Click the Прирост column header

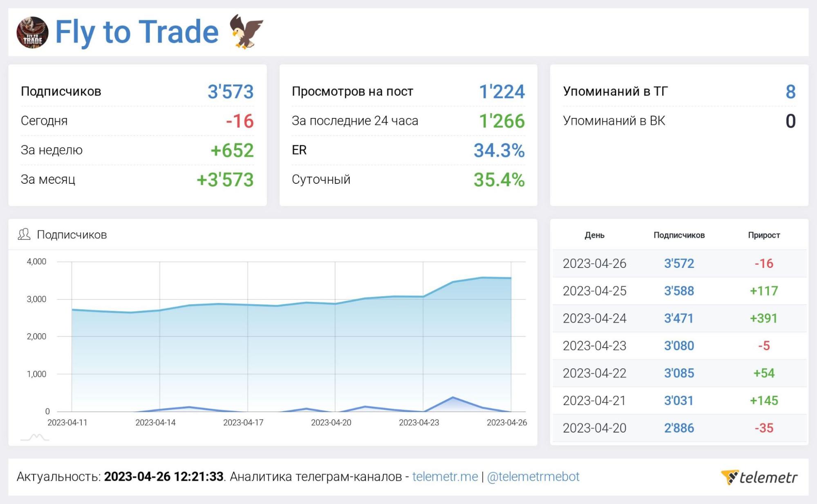(764, 235)
